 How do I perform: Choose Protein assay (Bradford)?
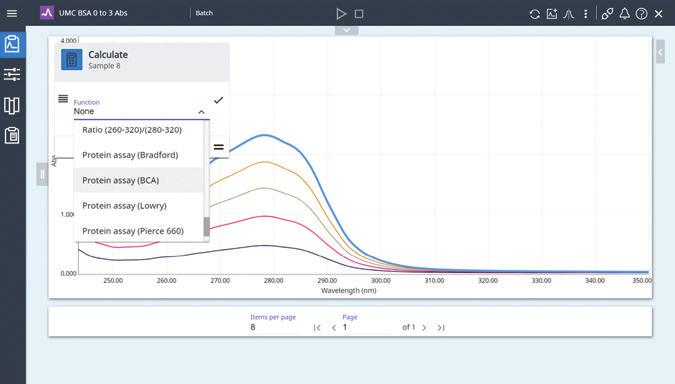tap(138, 155)
